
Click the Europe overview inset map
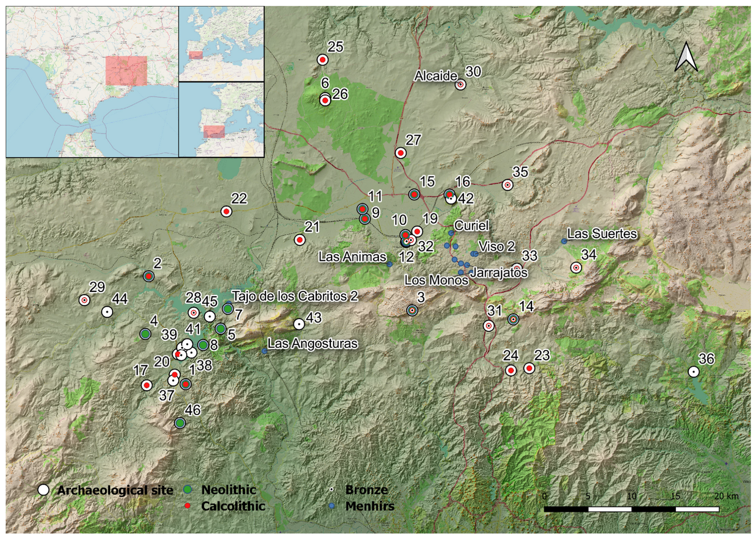(x=221, y=44)
